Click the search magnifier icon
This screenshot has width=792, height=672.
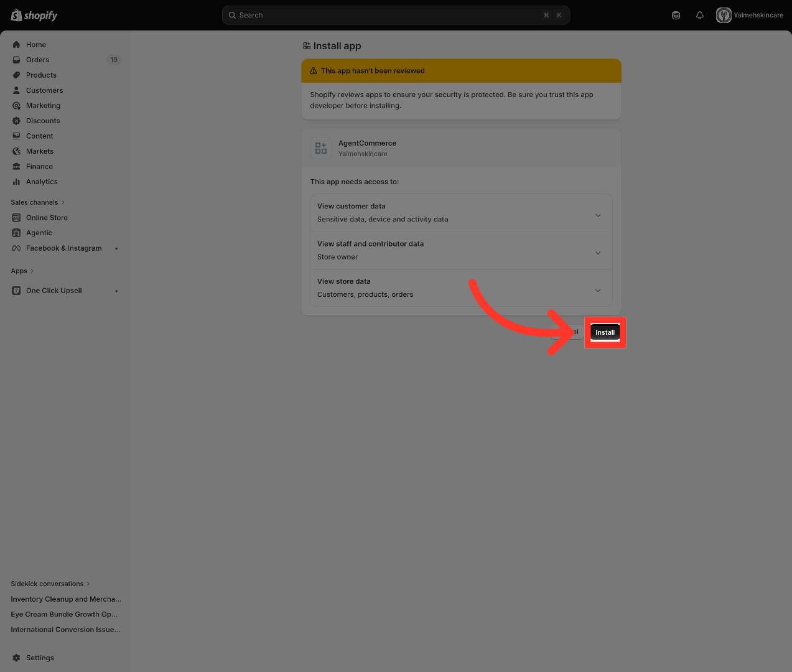[x=232, y=15]
